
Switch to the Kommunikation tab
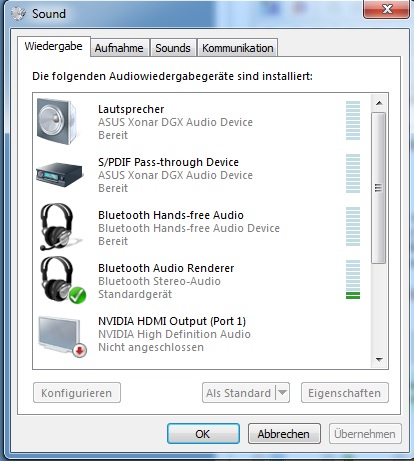(238, 48)
